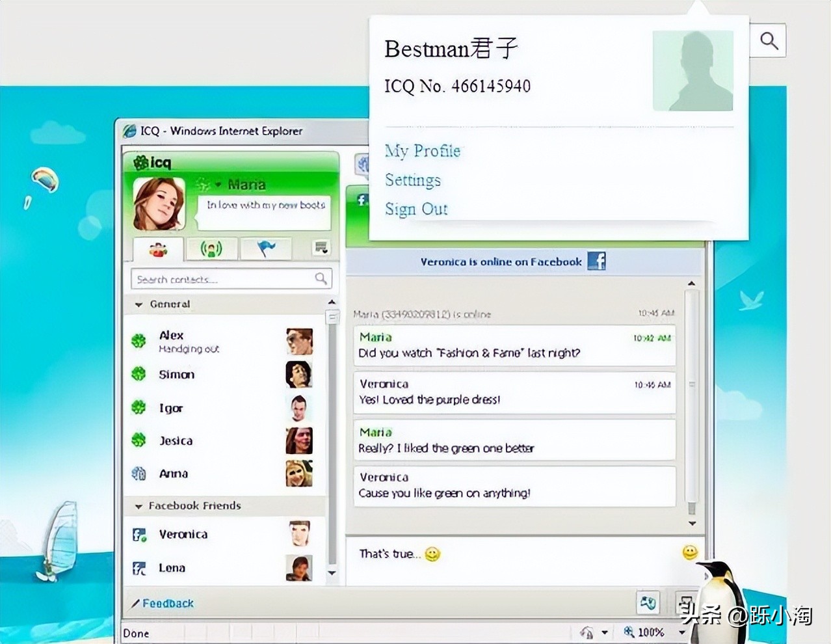Screen dimensions: 831x644
Task: Open the status broadcast icon tab
Action: tap(212, 248)
